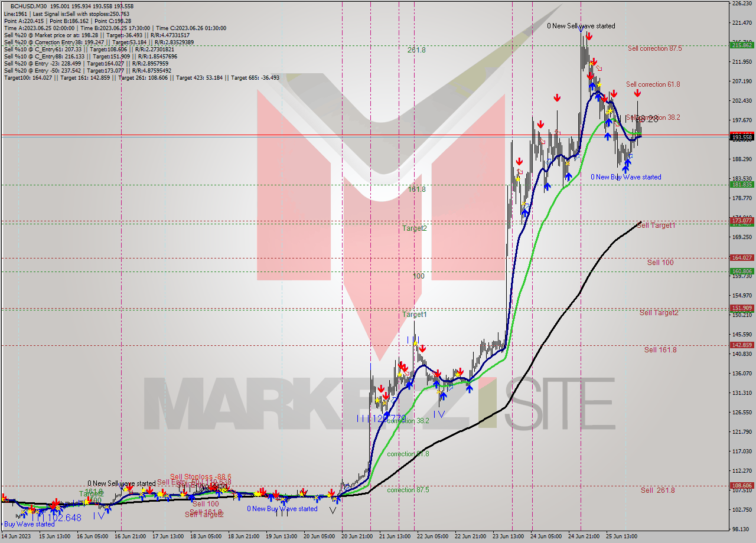Click the 'Sell 100' label near 164.027

coord(660,262)
